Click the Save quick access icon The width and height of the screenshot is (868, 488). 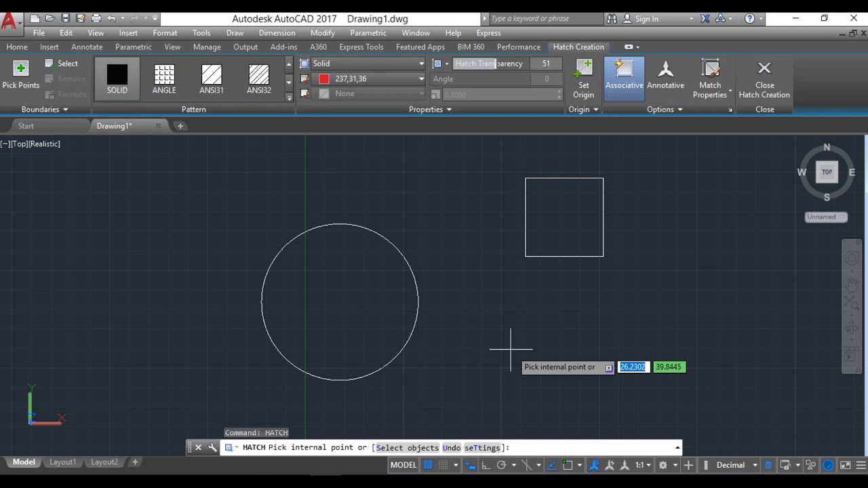pos(65,18)
